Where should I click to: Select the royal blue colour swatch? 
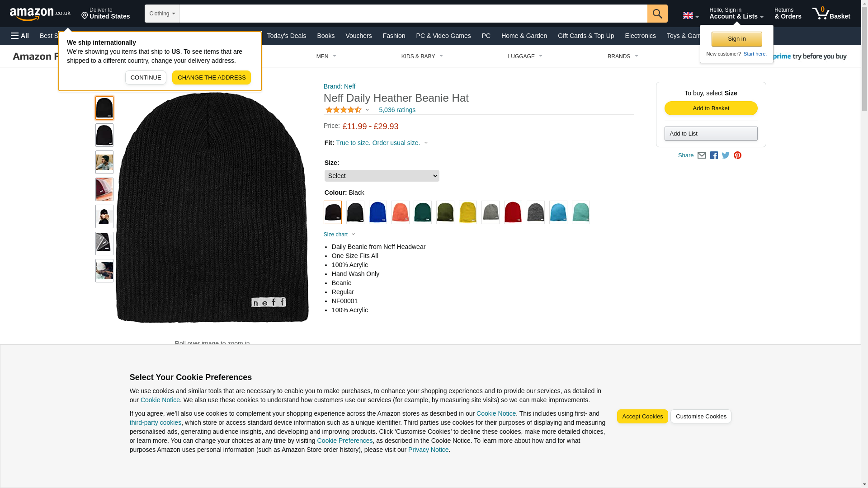[x=377, y=212]
